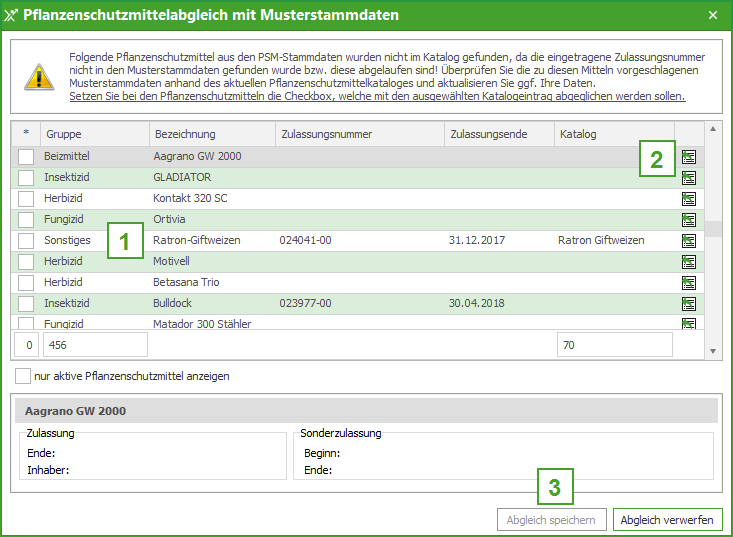The height and width of the screenshot is (537, 733).
Task: Close the Pflanzenschutzmittelabgleich dialog
Action: pyautogui.click(x=713, y=15)
